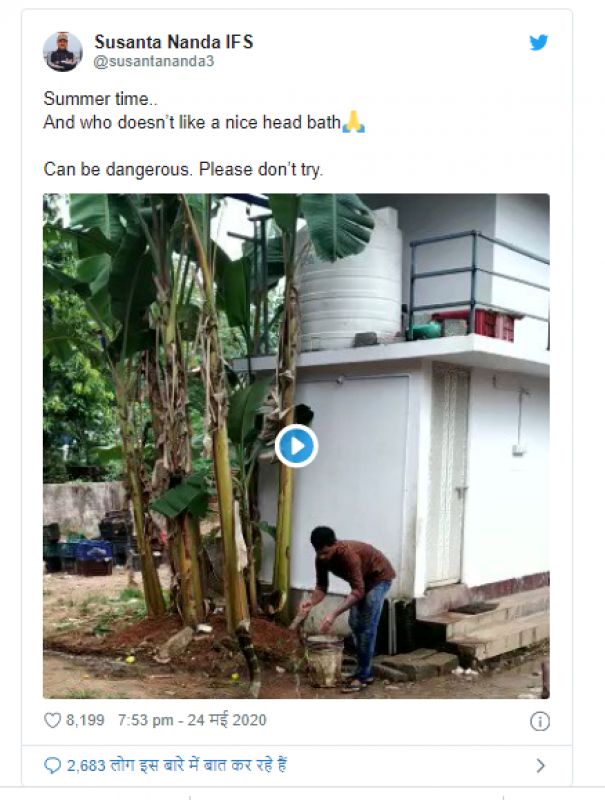Click the speech bubble conversation icon
This screenshot has width=605, height=800.
[x=53, y=765]
